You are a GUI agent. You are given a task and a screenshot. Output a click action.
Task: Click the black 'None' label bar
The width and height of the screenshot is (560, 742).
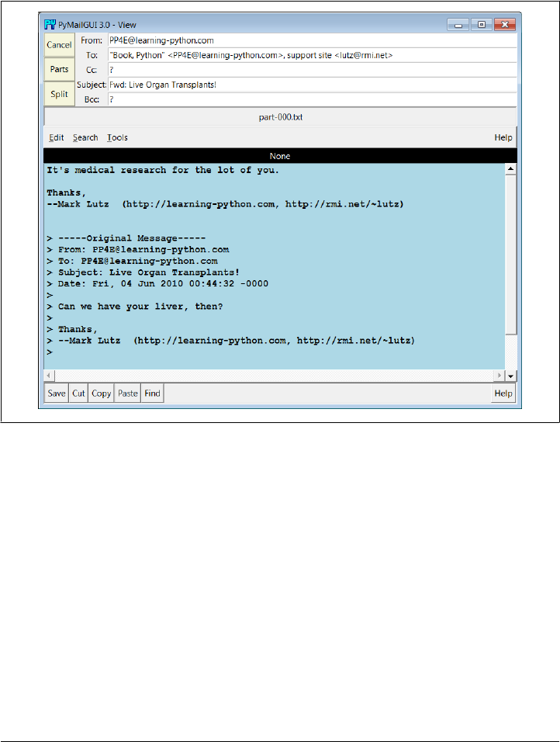tap(280, 156)
